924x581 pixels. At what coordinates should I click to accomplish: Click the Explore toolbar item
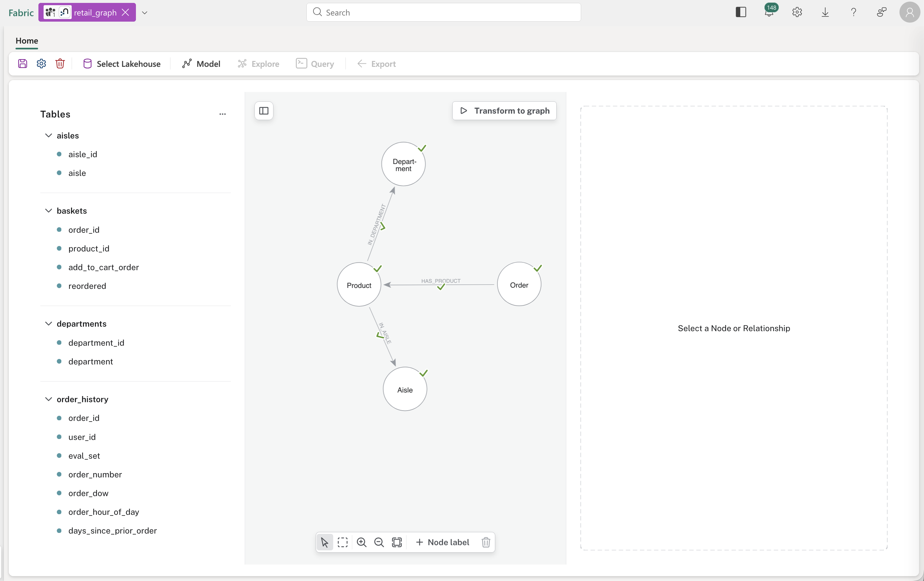point(258,64)
